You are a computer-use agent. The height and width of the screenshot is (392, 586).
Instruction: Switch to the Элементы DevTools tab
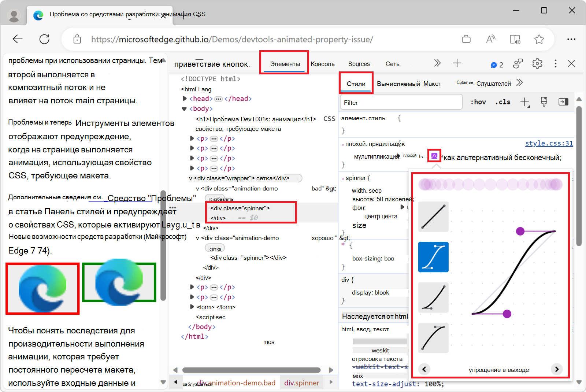pos(285,64)
